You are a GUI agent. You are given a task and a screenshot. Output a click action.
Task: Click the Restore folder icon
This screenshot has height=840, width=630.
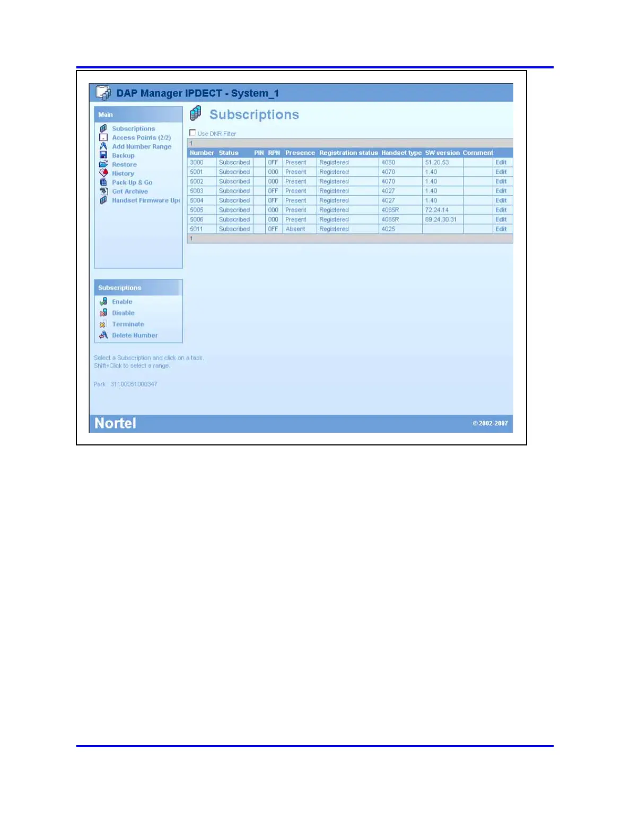tap(103, 164)
